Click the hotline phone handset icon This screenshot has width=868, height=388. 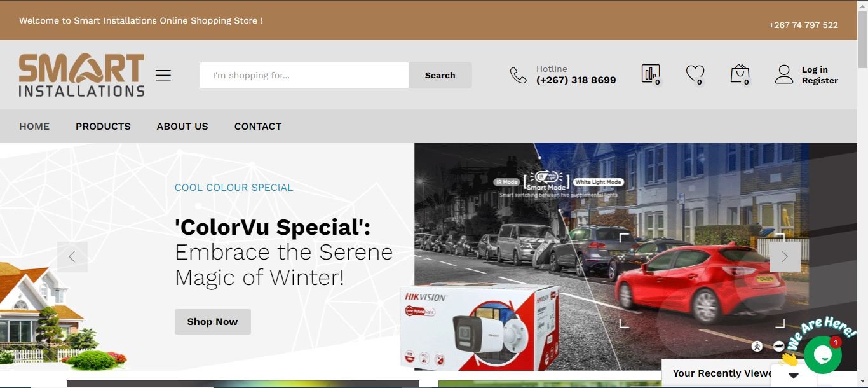click(519, 75)
